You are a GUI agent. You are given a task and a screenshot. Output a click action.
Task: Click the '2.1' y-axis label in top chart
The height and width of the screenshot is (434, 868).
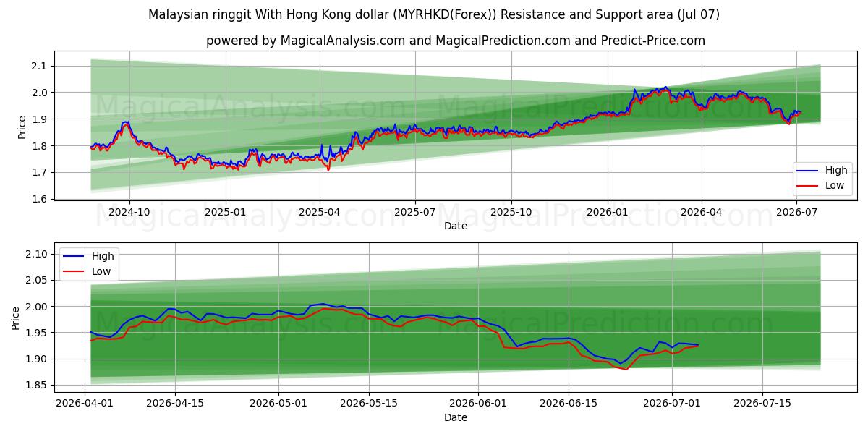pos(39,66)
